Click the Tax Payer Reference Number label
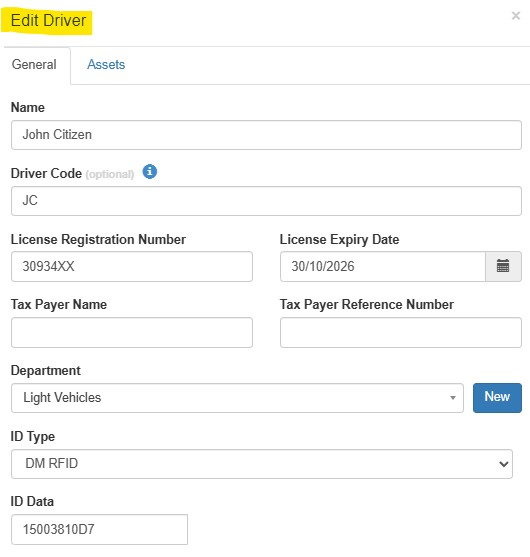The width and height of the screenshot is (530, 557). (367, 305)
